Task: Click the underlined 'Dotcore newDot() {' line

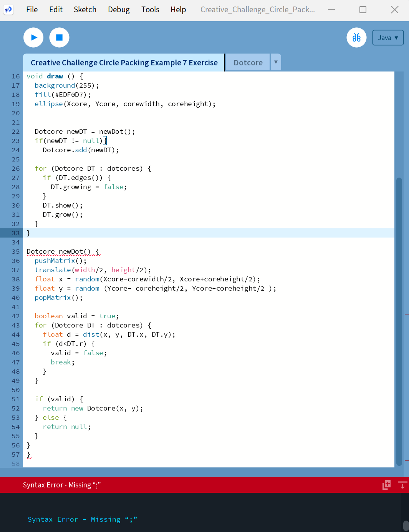Action: (63, 251)
